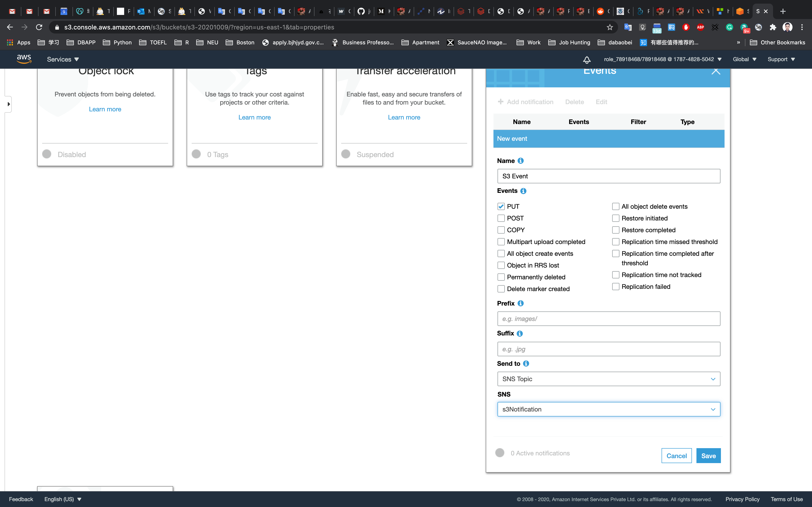
Task: Enable the All object create events checkbox
Action: point(501,253)
